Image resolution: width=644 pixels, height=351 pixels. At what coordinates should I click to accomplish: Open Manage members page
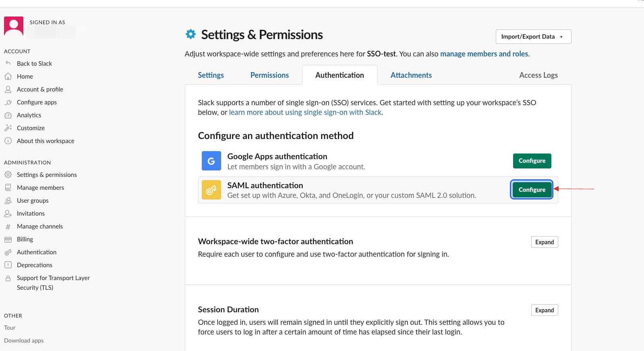(x=40, y=187)
